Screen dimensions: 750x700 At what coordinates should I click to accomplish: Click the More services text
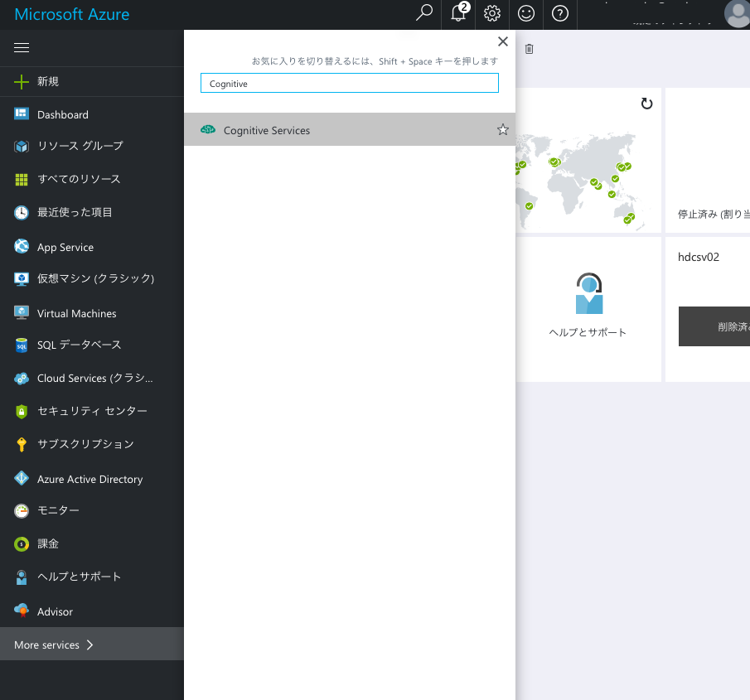tap(46, 645)
